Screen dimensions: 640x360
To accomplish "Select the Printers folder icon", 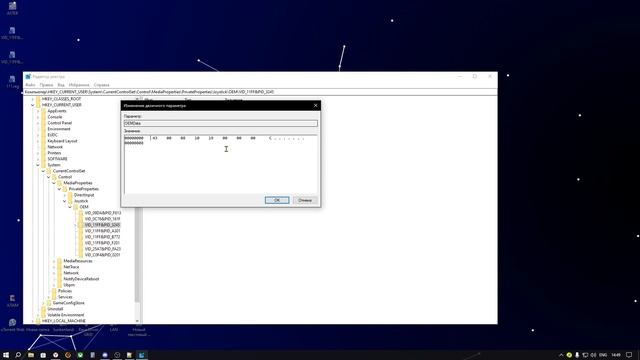I will 44,153.
